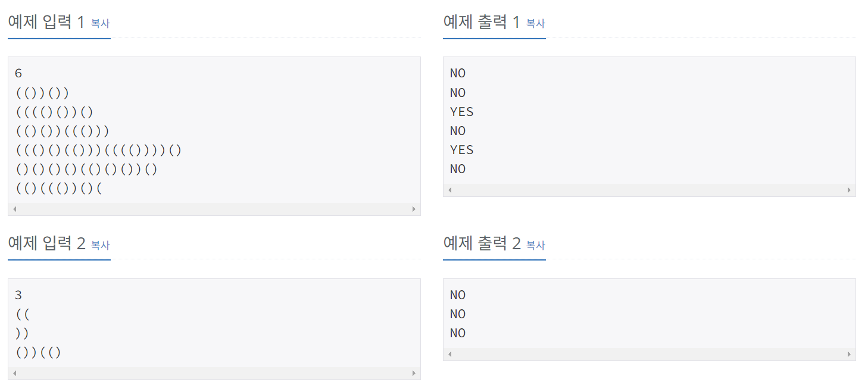This screenshot has width=868, height=389.
Task: Click the scrollbar track below sample output 1
Action: point(649,189)
